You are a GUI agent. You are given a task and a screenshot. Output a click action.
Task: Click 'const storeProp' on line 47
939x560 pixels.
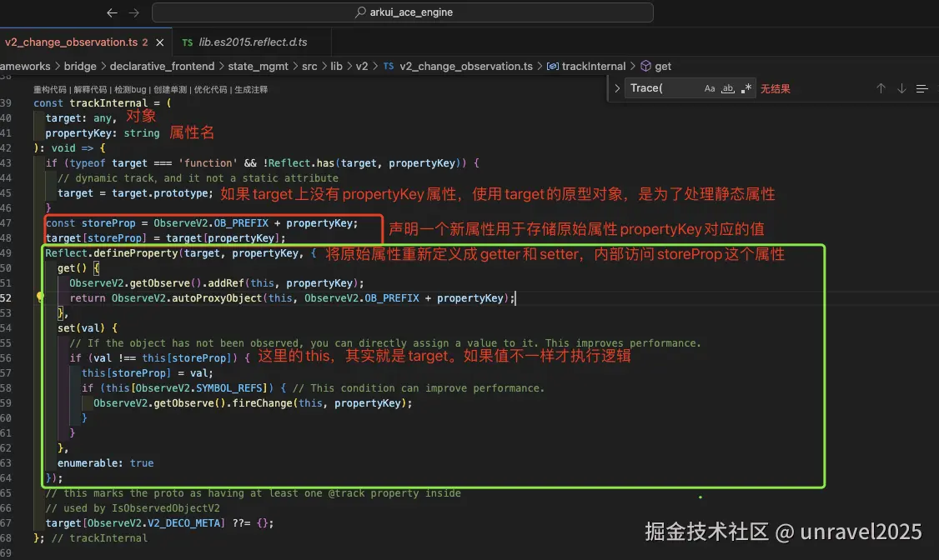coord(90,223)
